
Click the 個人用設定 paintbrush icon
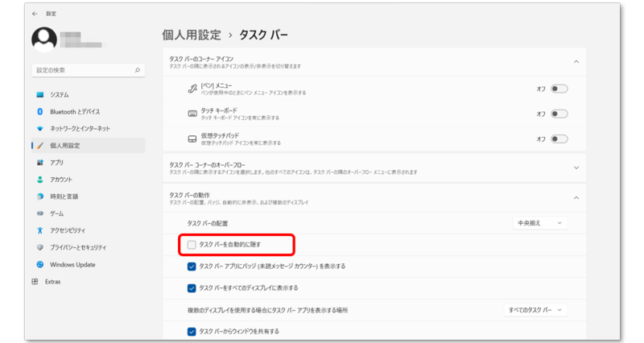coord(39,146)
